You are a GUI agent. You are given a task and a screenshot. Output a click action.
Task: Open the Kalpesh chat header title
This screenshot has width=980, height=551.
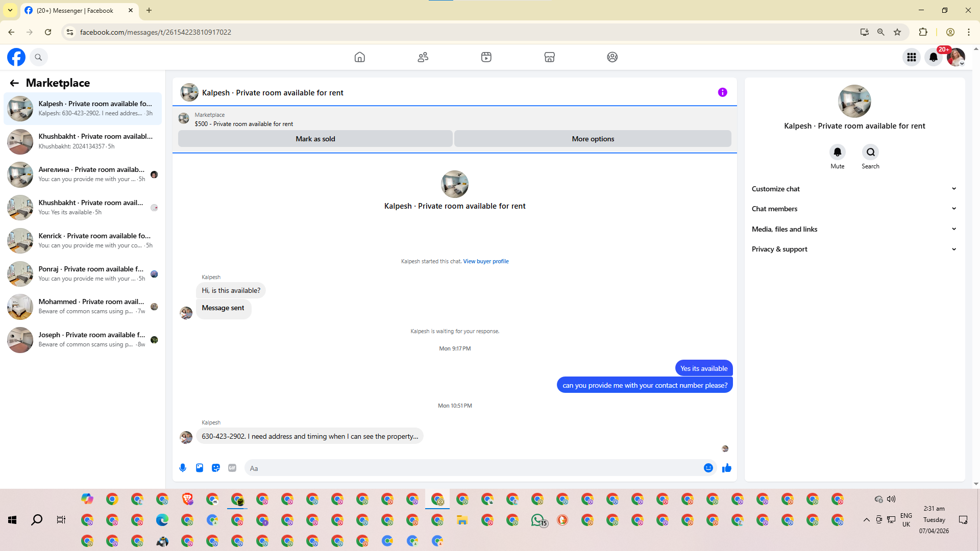click(x=273, y=93)
